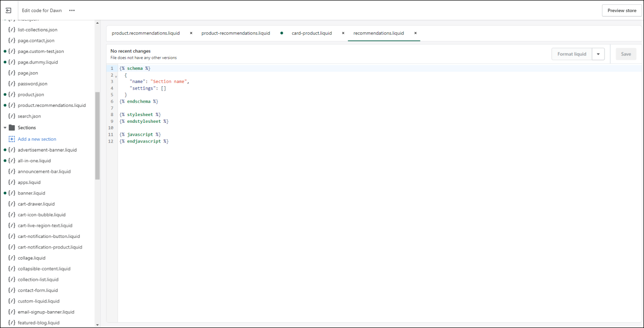Click the Save button
644x328 pixels.
626,54
